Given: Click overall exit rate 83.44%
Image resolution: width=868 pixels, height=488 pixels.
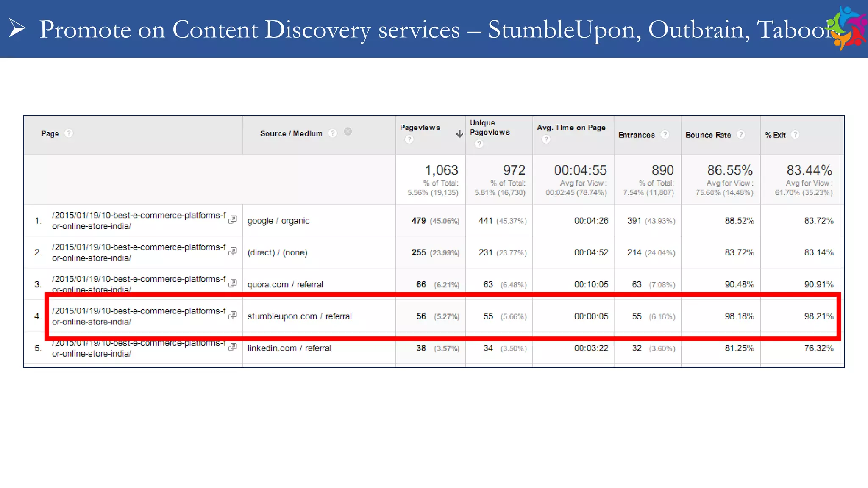Looking at the screenshot, I should pyautogui.click(x=809, y=170).
